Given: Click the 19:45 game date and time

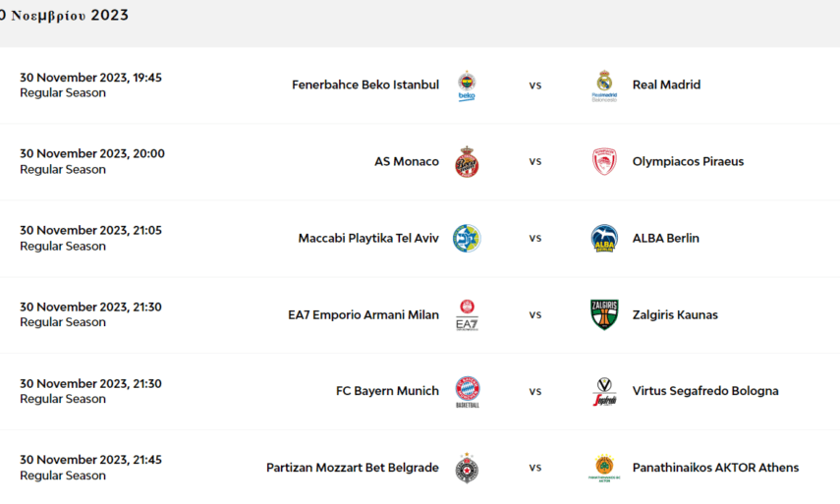Looking at the screenshot, I should point(90,78).
